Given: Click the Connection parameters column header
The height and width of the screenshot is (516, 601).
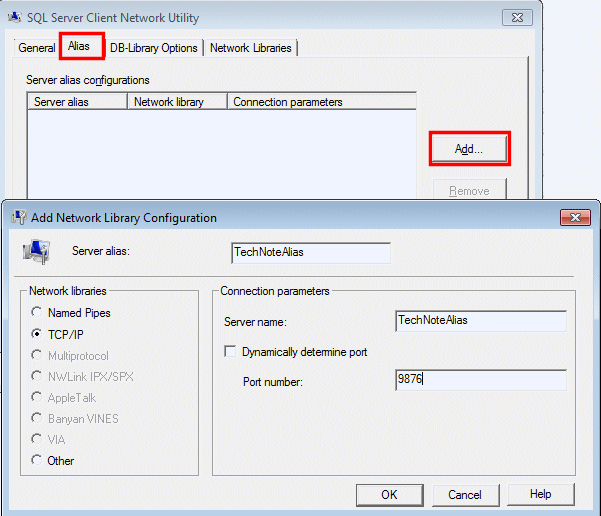Looking at the screenshot, I should pos(322,102).
